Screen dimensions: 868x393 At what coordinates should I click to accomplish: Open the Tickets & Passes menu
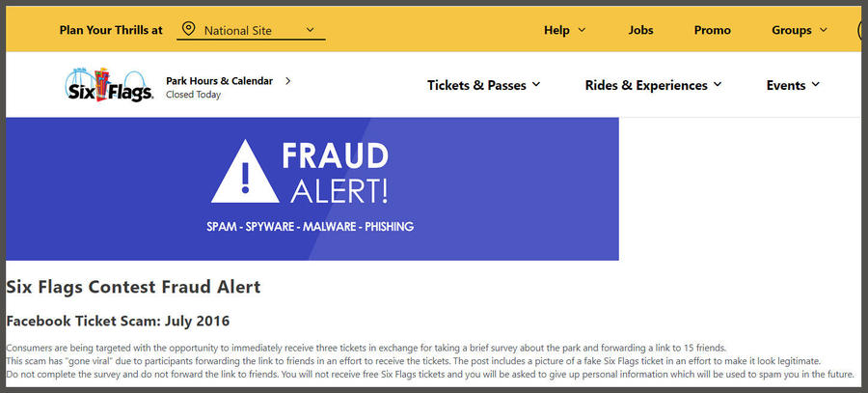(x=483, y=85)
